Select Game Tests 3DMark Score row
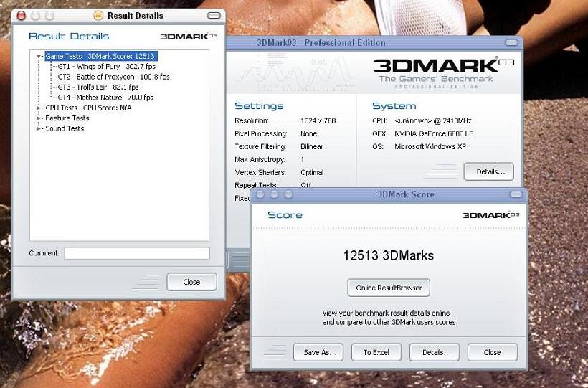Viewport: 588px width, 388px height. (x=101, y=56)
